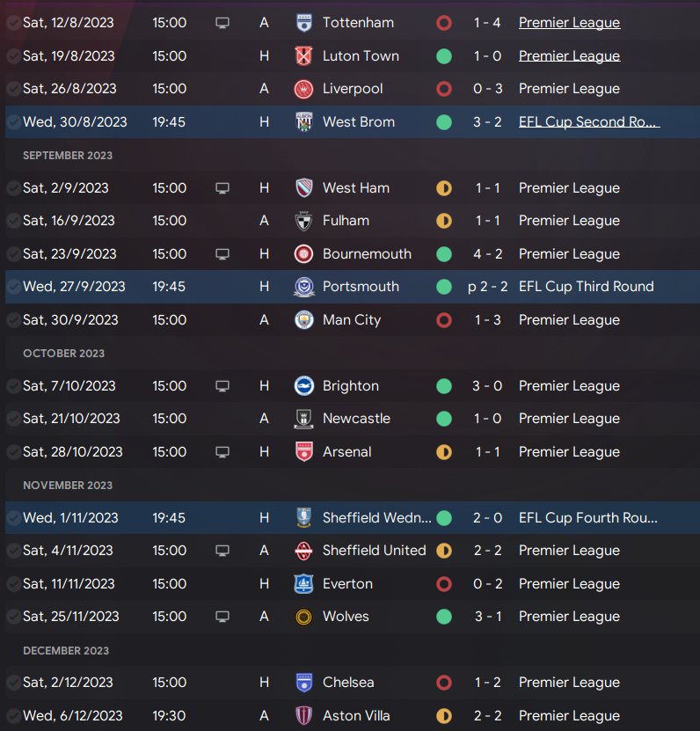
Task: Collapse the October 2023 month section
Action: [x=63, y=354]
